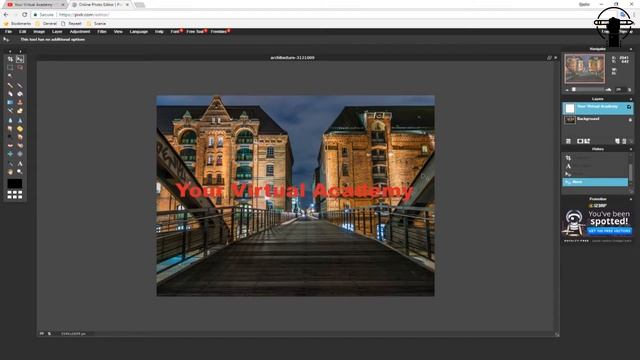This screenshot has width=640, height=360.
Task: Select the Paint Bucket tool
Action: coord(20,94)
